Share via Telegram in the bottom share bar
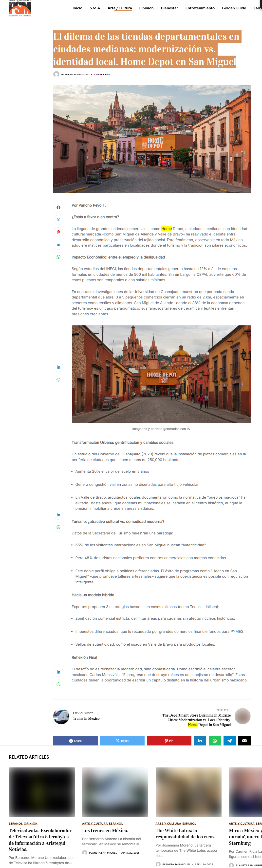This screenshot has height=868, width=262. coord(229,741)
